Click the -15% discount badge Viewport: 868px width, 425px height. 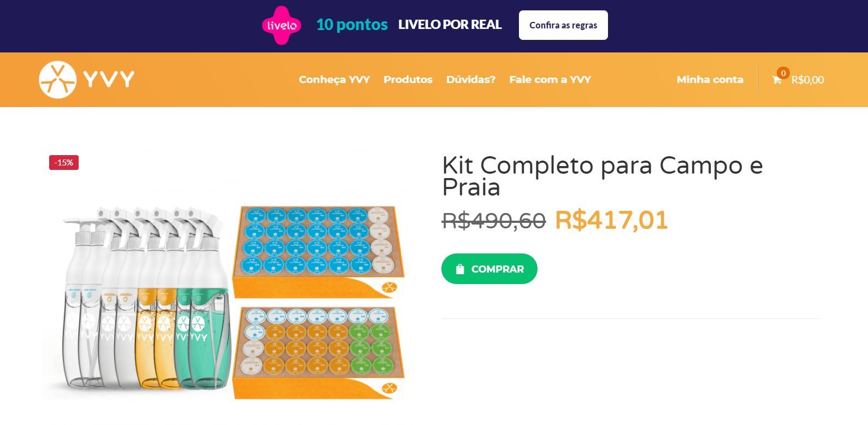(64, 162)
